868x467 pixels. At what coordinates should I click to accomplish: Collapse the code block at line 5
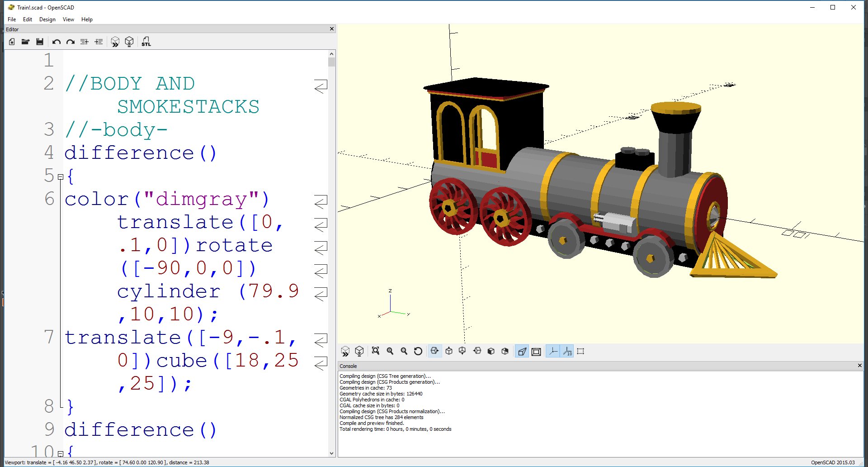pos(60,177)
